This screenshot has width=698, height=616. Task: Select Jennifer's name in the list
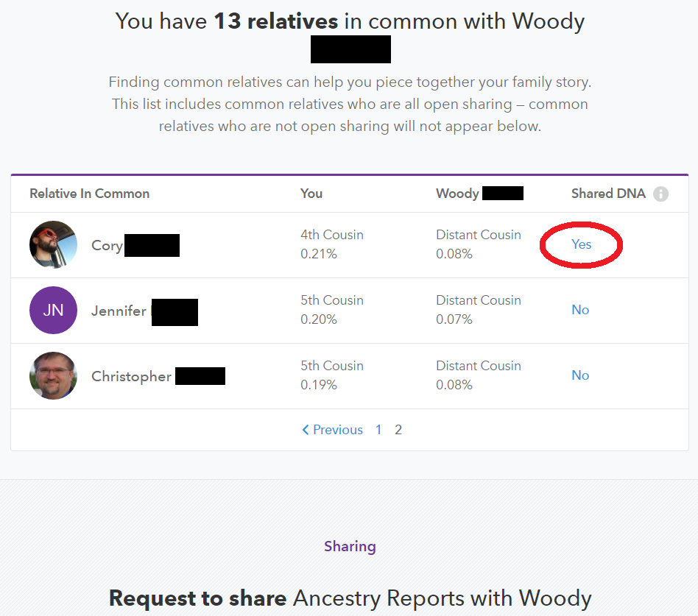coord(119,311)
